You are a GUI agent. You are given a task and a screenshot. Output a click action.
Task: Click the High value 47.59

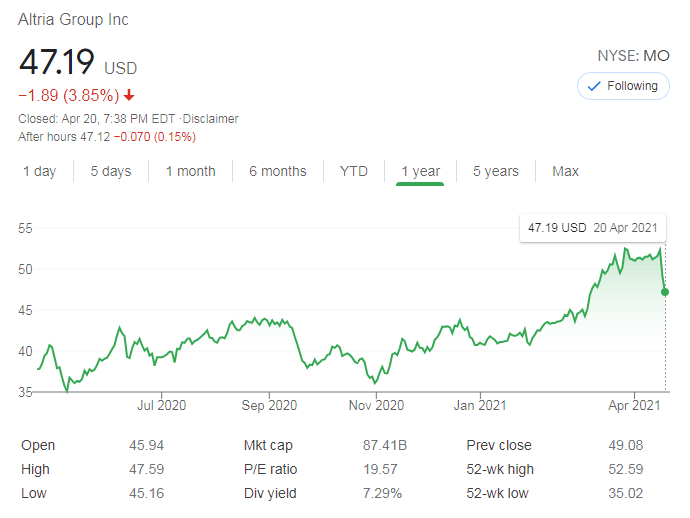147,469
